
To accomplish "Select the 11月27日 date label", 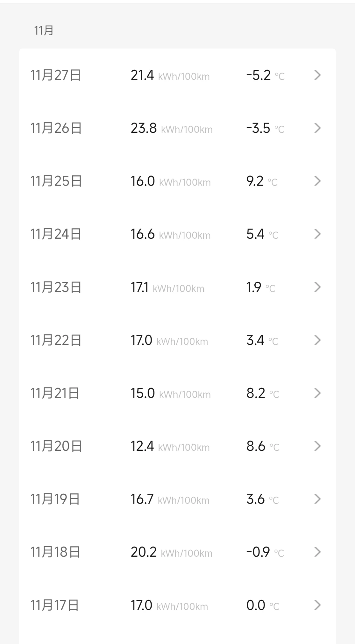I will [56, 75].
